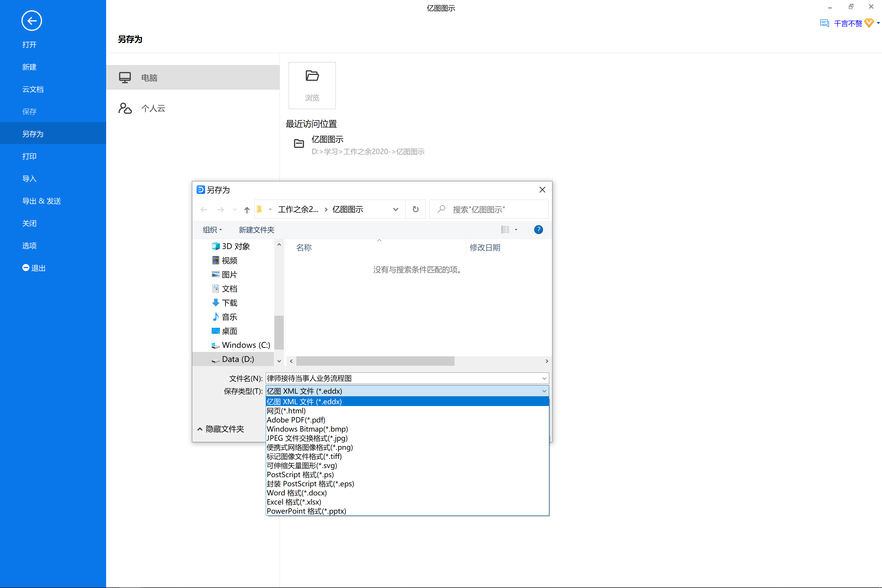Collapse folders with 隐藏文件夹
Viewport: 882px width, 588px height.
pyautogui.click(x=220, y=429)
